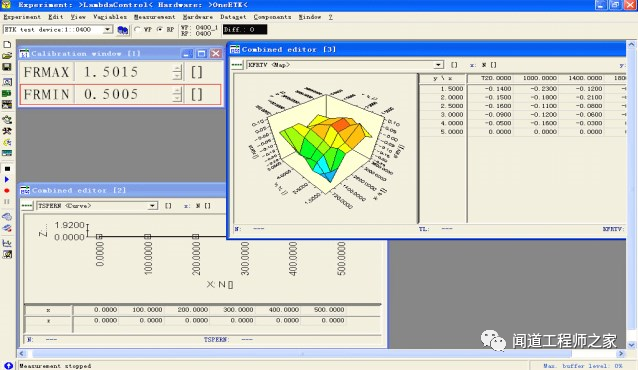Open the Dataset menu

(x=233, y=17)
